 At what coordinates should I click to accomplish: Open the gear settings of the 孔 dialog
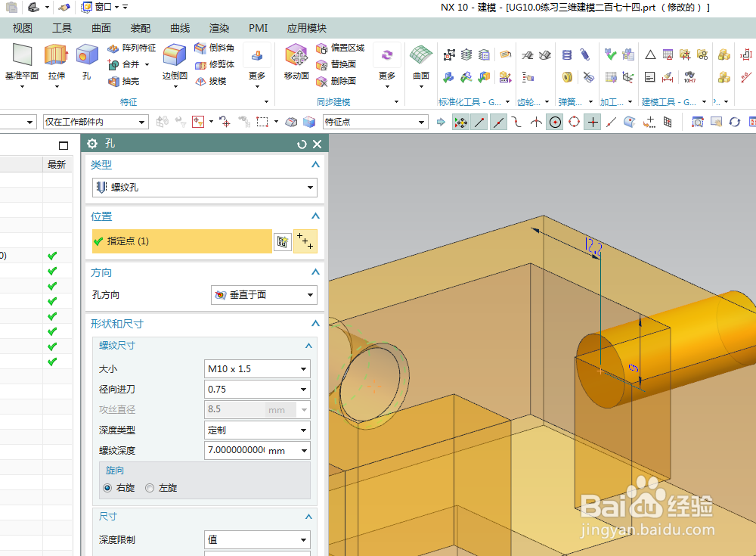[x=92, y=143]
